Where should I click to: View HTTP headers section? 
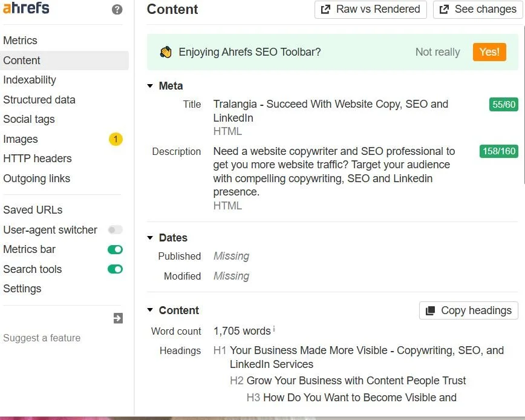(x=37, y=159)
